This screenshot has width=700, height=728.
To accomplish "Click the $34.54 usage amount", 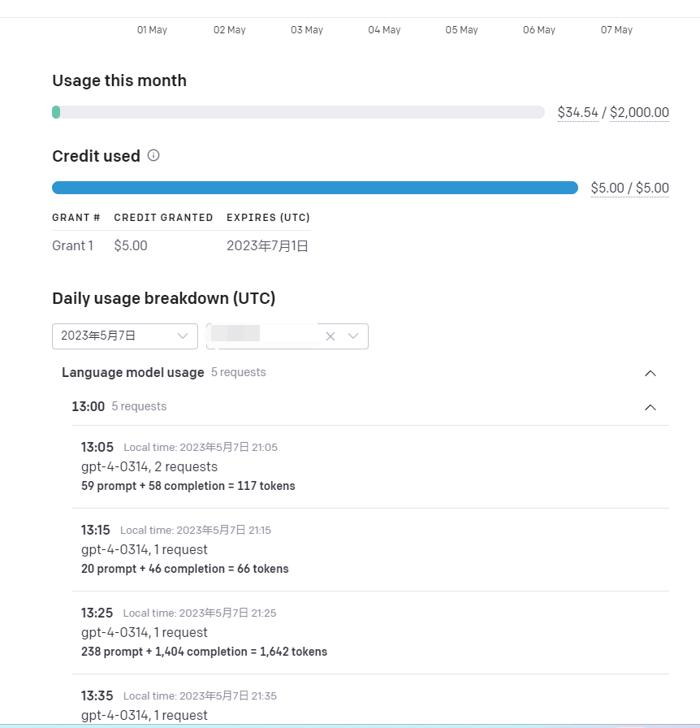I will [578, 112].
